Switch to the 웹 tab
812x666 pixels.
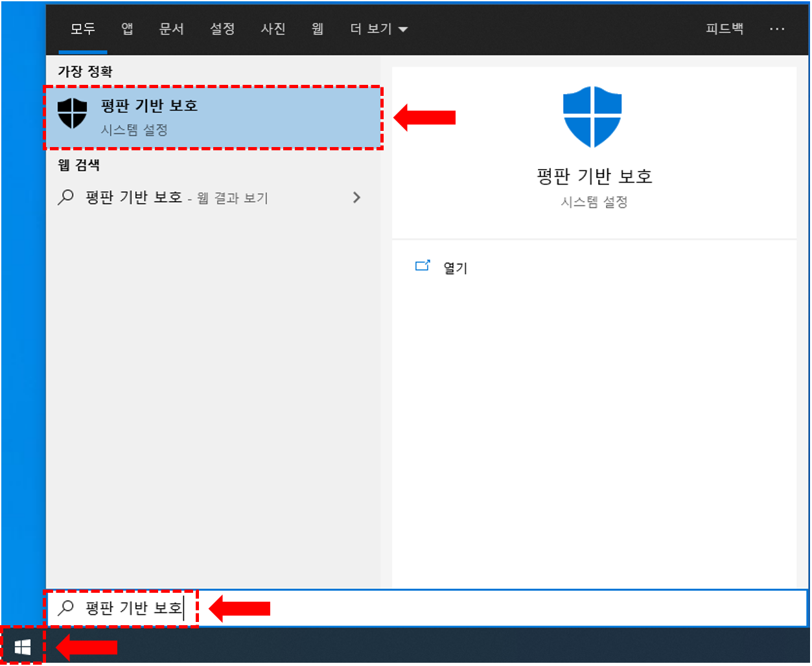[x=318, y=29]
